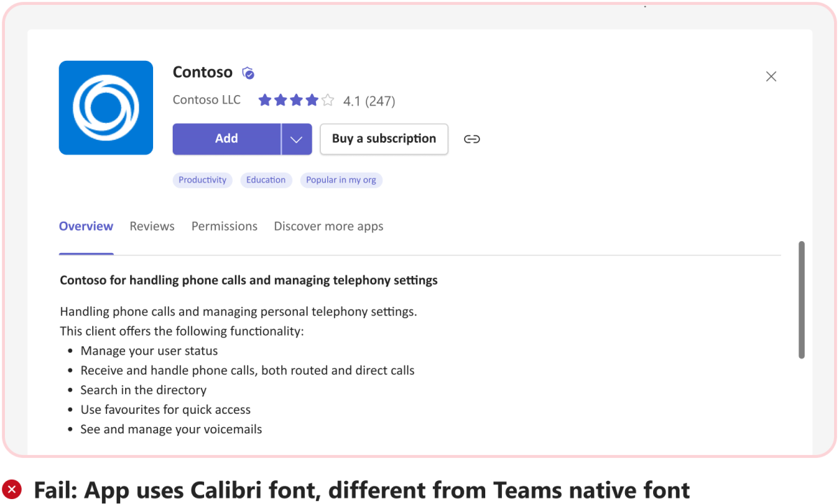Click the Education category tag
This screenshot has height=504, width=839.
pyautogui.click(x=266, y=180)
